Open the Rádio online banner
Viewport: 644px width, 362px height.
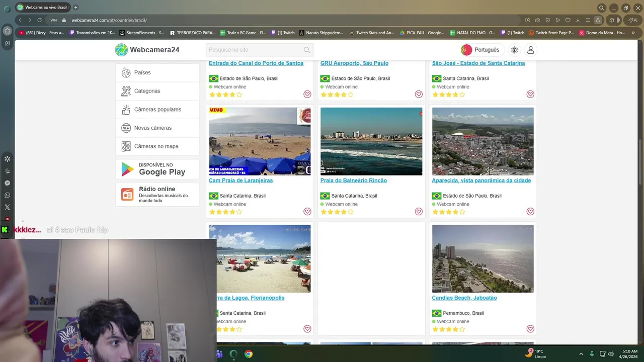tap(157, 194)
